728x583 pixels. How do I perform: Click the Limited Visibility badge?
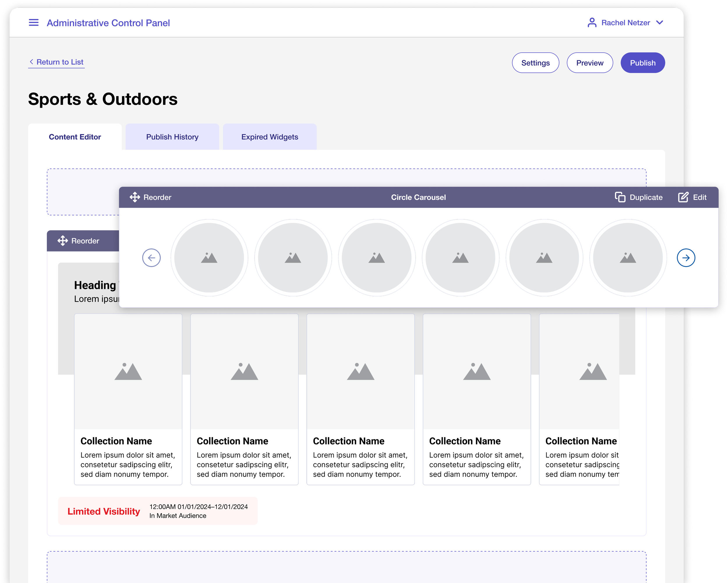pos(104,511)
